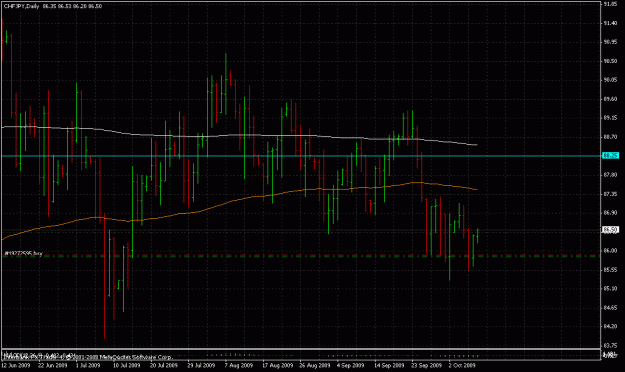Click the 22 Jun 2009 date label

[x=53, y=365]
